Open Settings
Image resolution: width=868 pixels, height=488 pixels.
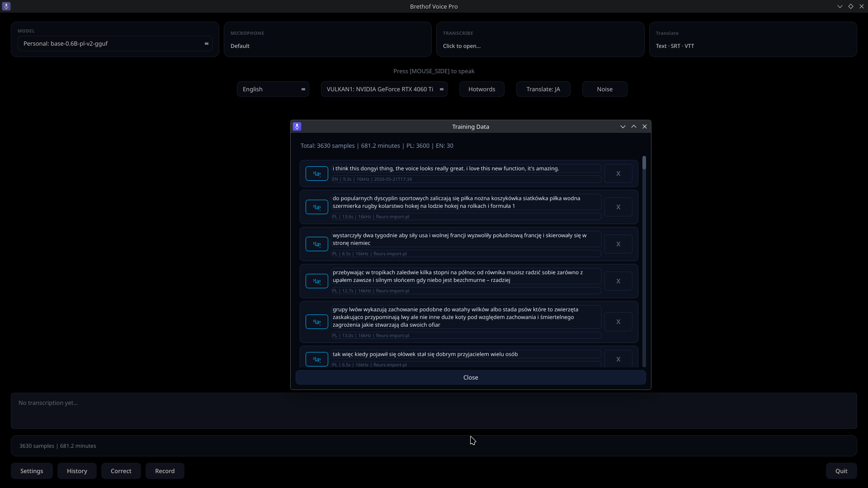point(32,471)
